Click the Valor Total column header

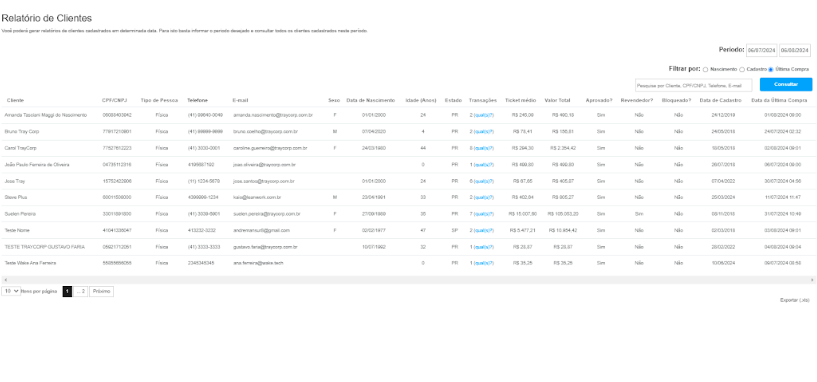click(558, 100)
